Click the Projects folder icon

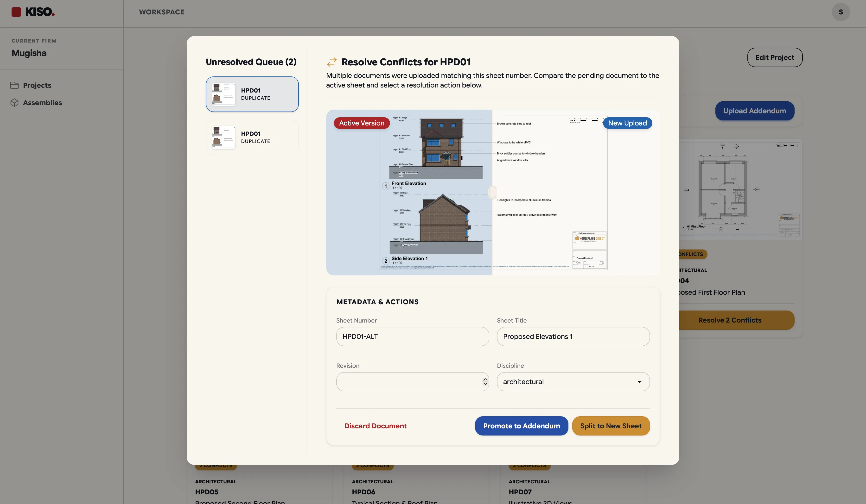[14, 85]
